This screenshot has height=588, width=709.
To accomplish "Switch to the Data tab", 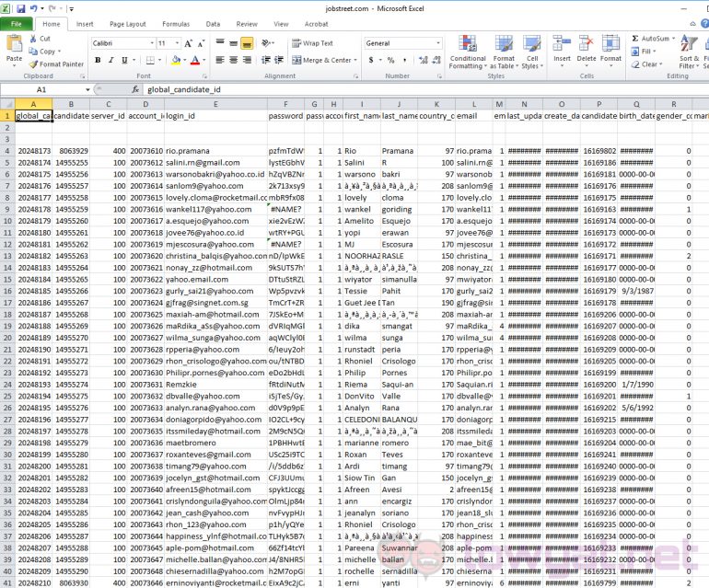I will click(213, 24).
